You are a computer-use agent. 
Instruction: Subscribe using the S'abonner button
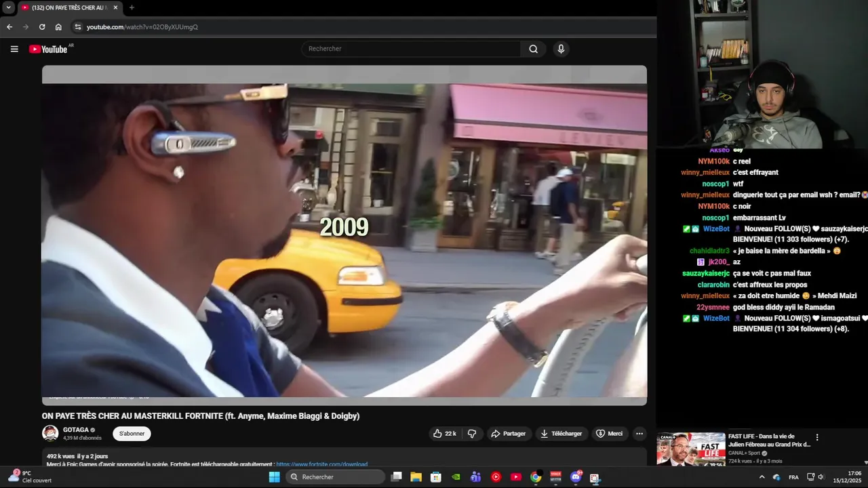click(x=132, y=434)
